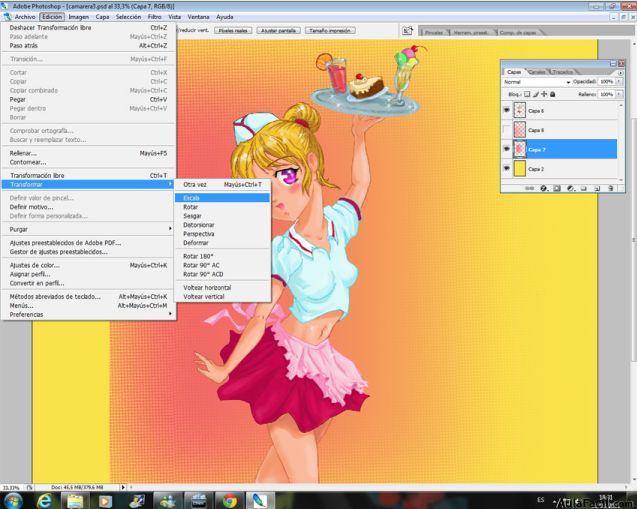This screenshot has height=509, width=637.
Task: Switch to the Trazados tab
Action: pyautogui.click(x=563, y=72)
